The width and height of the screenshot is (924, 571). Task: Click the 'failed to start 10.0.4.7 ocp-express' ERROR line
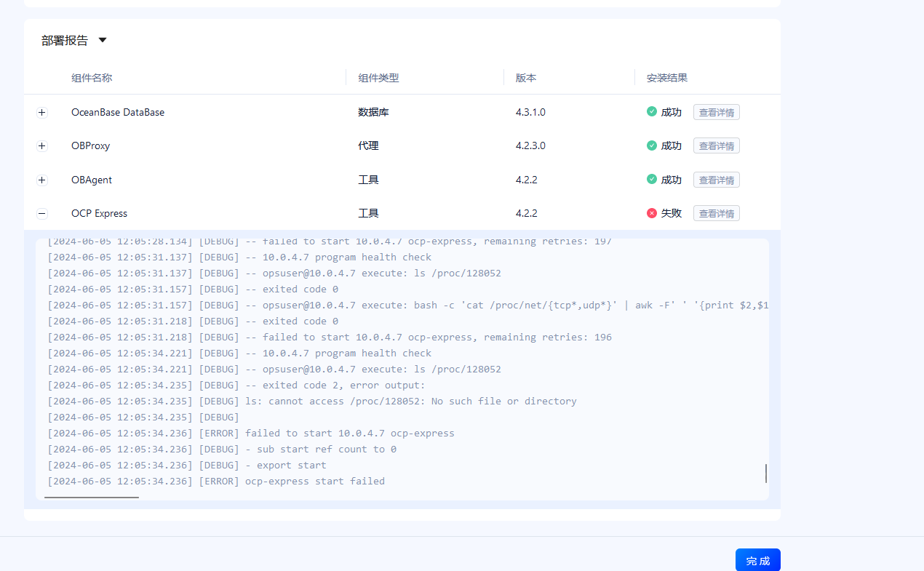(x=251, y=433)
